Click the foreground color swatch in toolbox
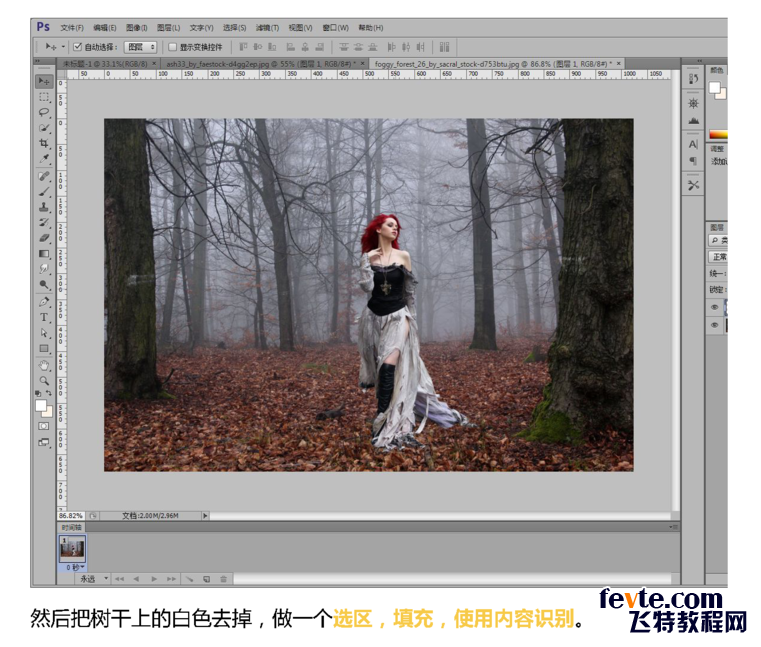 point(41,405)
